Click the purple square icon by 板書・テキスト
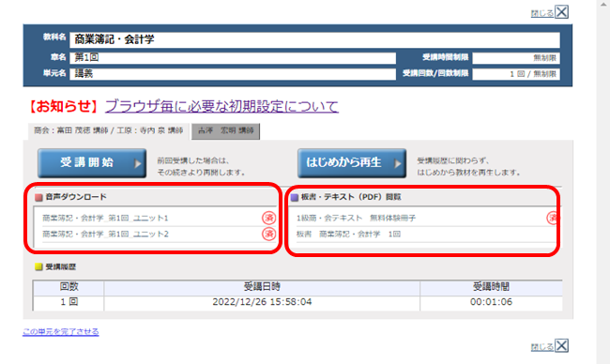 pyautogui.click(x=295, y=198)
